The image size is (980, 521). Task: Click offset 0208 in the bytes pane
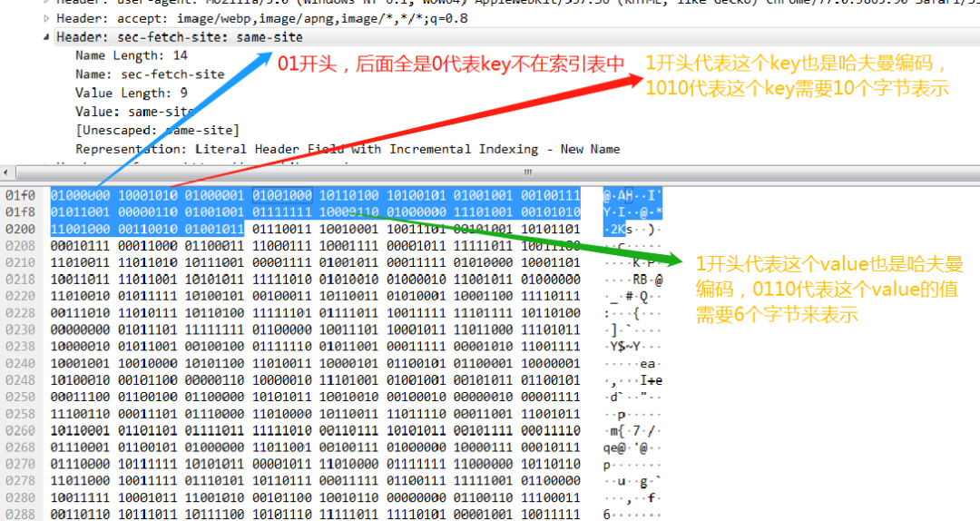point(20,246)
